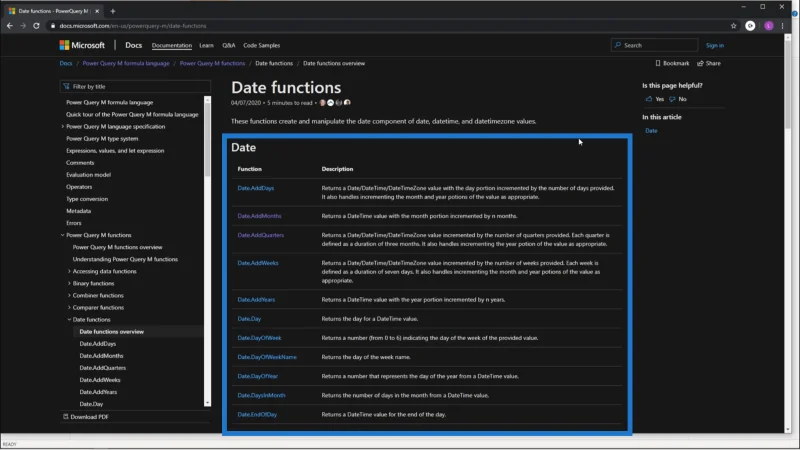800x450 pixels.
Task: Close the Date functions browser tab
Action: 97,11
